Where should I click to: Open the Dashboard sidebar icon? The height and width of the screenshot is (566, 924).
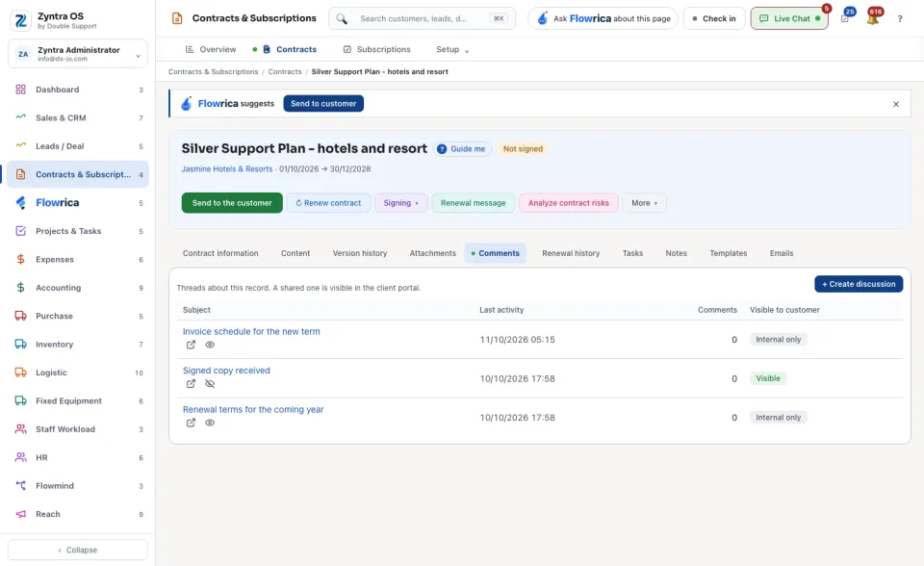pyautogui.click(x=20, y=90)
